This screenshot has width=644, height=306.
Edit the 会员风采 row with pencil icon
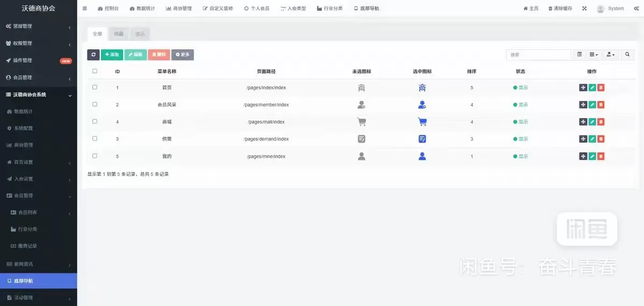pyautogui.click(x=592, y=105)
